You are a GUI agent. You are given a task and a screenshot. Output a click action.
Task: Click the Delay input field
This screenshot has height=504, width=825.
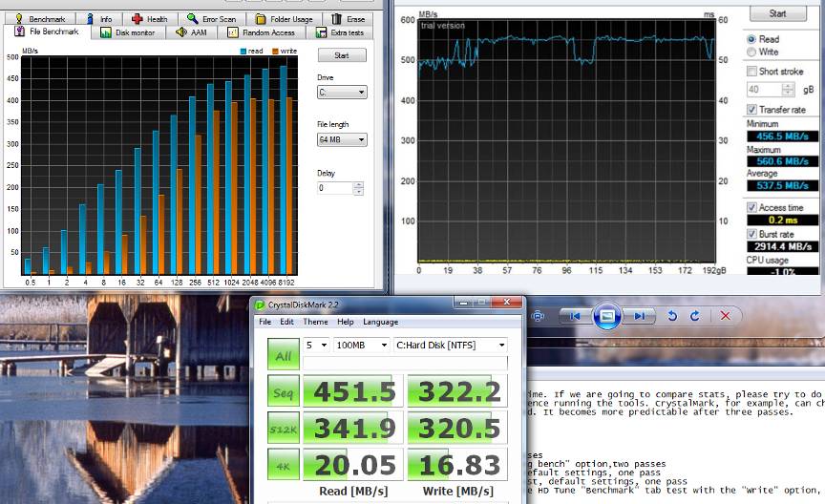335,188
